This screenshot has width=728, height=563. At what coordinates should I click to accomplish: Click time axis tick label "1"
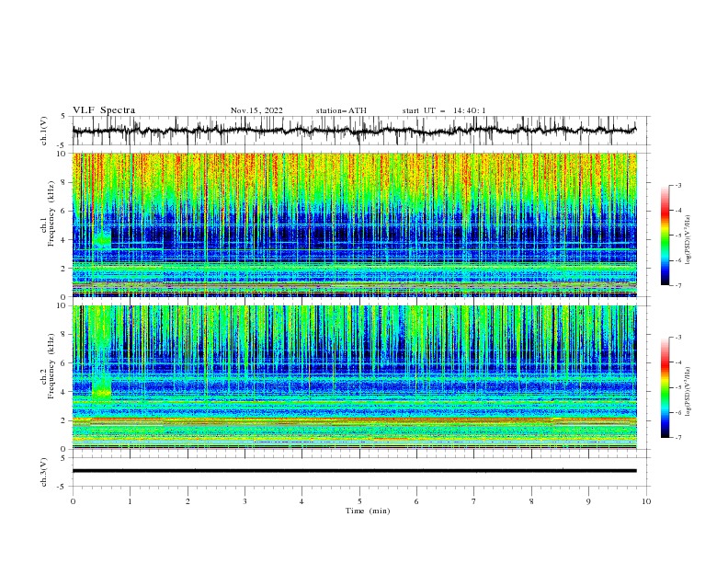tap(130, 501)
